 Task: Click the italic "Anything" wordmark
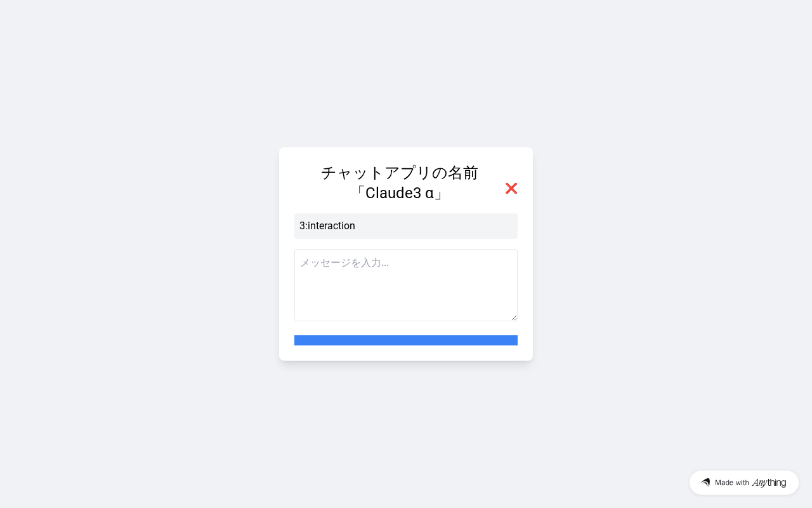point(769,483)
